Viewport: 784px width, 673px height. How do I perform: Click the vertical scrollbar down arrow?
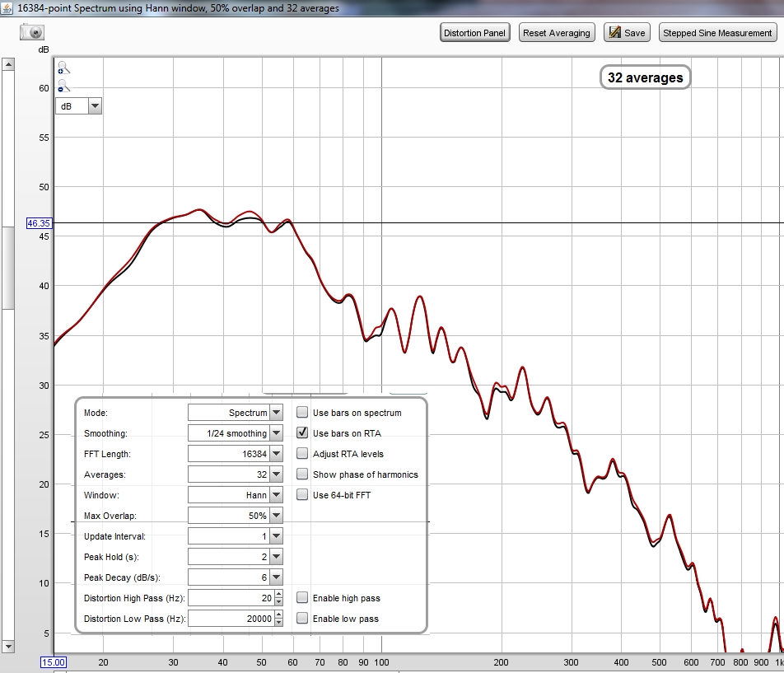(x=8, y=646)
